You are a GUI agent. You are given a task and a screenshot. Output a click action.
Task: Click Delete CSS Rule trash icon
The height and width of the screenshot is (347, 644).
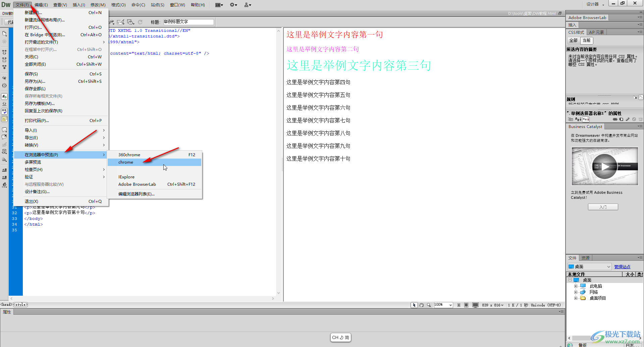point(640,119)
